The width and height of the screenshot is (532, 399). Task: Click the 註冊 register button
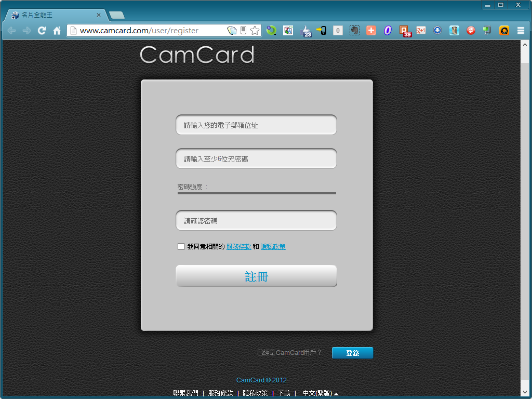pos(256,276)
